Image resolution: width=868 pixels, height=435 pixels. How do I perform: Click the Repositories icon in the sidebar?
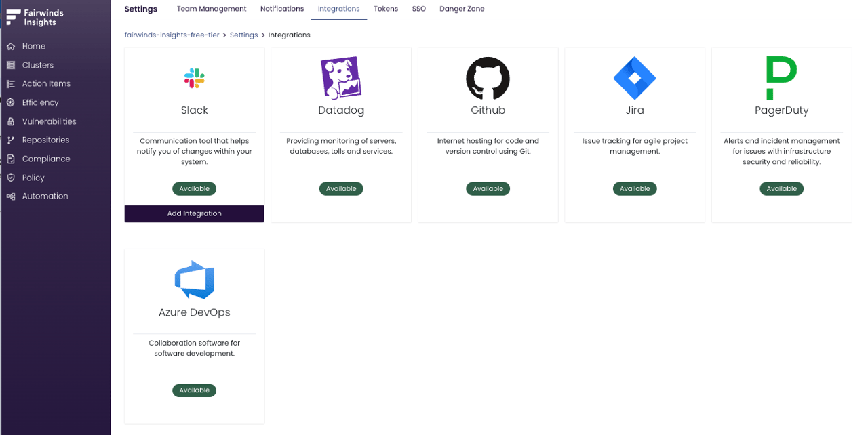coord(9,140)
